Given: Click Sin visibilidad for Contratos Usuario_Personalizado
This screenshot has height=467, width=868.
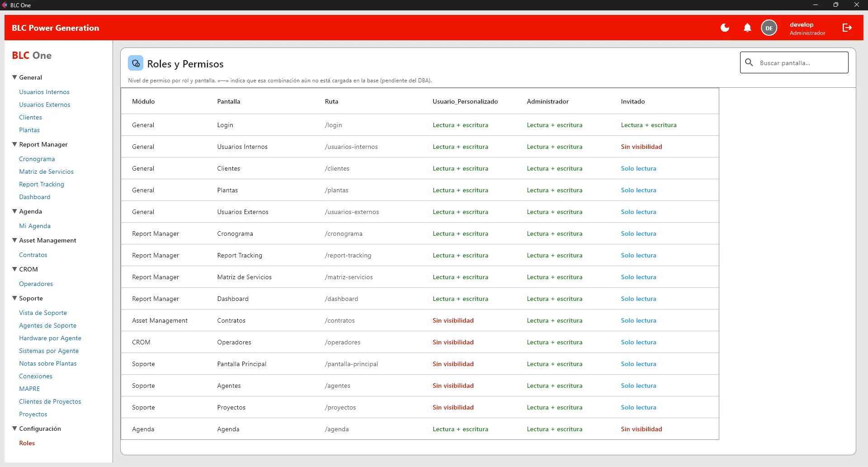Looking at the screenshot, I should click(x=453, y=320).
